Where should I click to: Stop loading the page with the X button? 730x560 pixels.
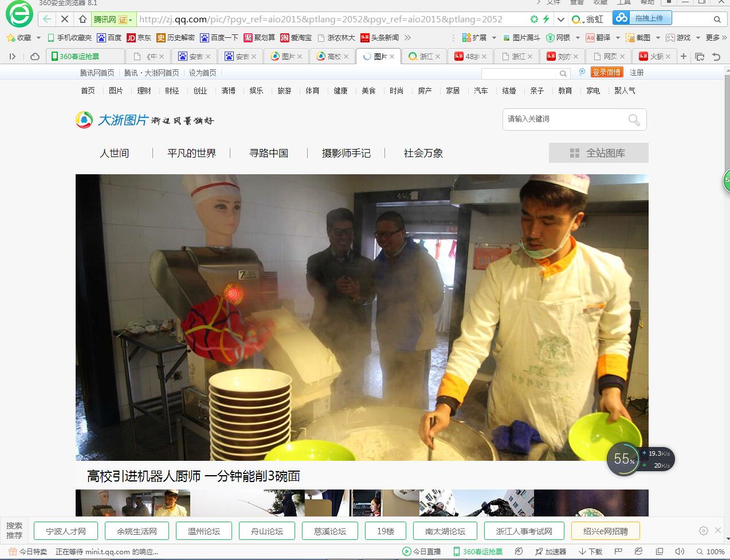pos(65,19)
